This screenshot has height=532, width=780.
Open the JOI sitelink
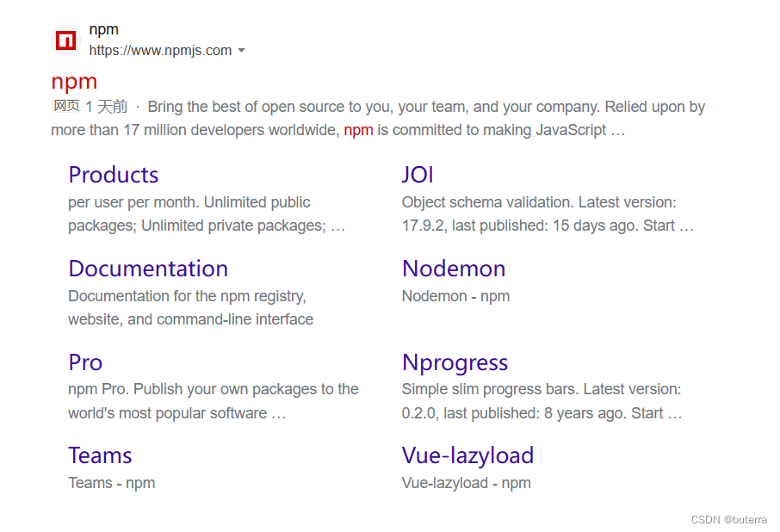click(418, 175)
